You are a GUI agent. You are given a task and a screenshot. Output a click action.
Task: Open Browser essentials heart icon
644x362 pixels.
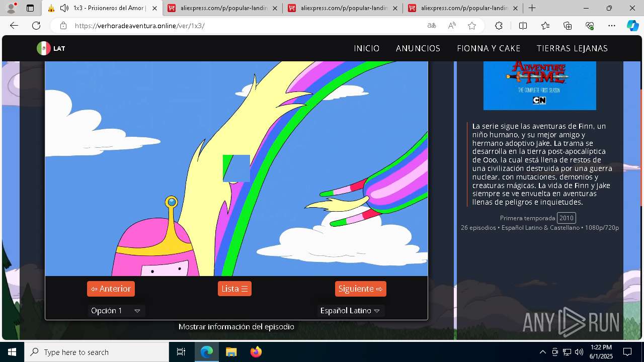(590, 26)
